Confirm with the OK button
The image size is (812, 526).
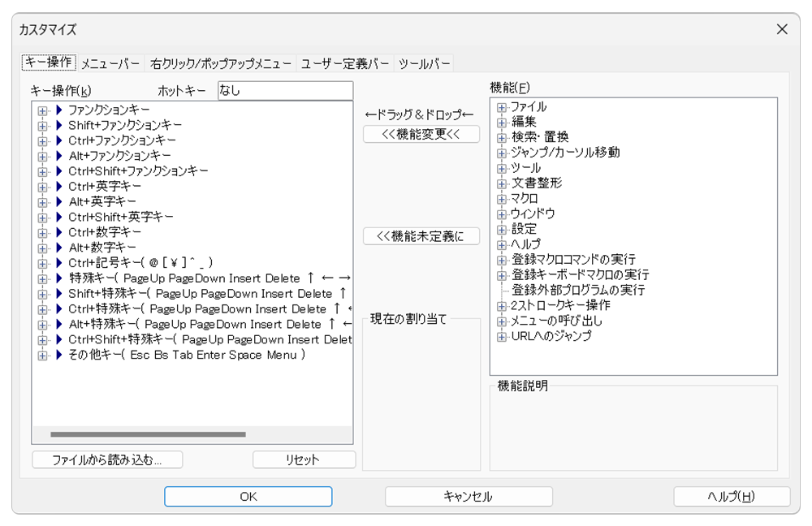(248, 497)
